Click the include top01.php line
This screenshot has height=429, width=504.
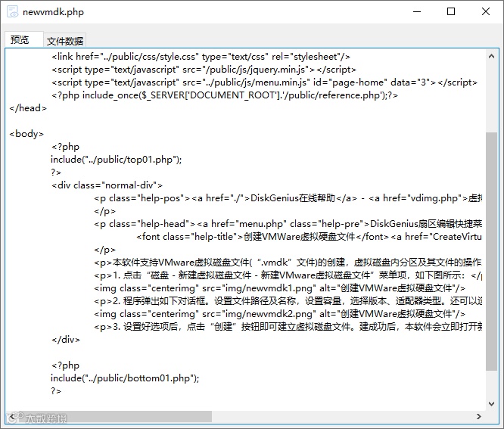tap(117, 160)
